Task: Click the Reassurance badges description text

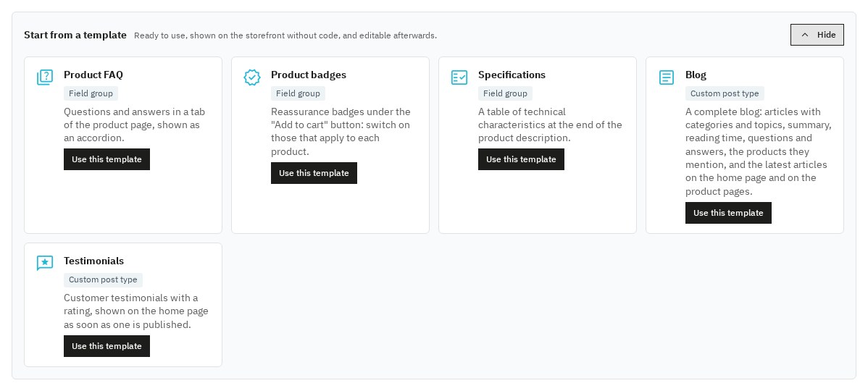Action: point(341,132)
